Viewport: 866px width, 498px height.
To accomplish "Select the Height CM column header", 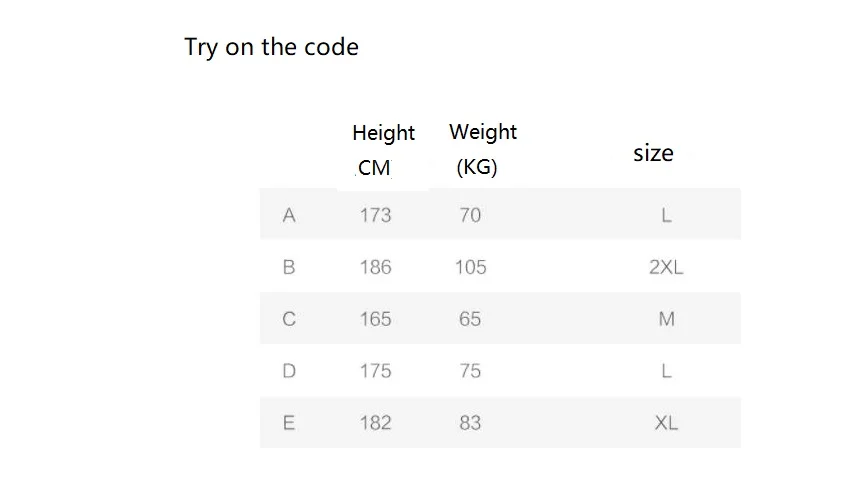I will tap(383, 150).
